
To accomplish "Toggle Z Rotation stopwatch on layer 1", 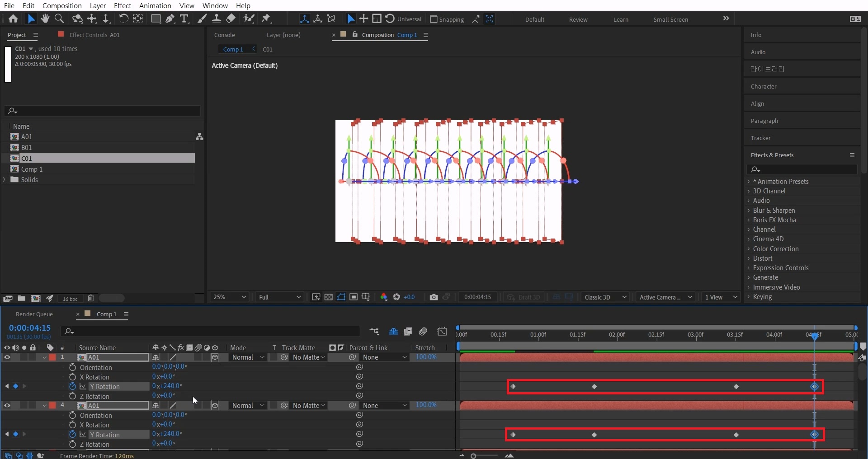I will (x=72, y=396).
